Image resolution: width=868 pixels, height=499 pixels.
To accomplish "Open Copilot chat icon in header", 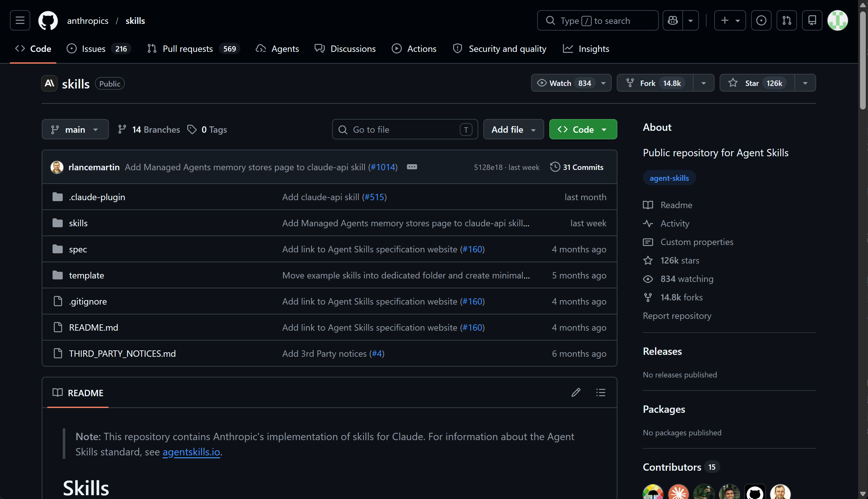I will point(672,21).
